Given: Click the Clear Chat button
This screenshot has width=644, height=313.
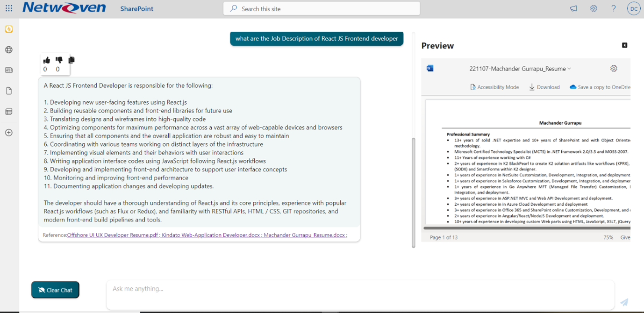Looking at the screenshot, I should tap(55, 290).
